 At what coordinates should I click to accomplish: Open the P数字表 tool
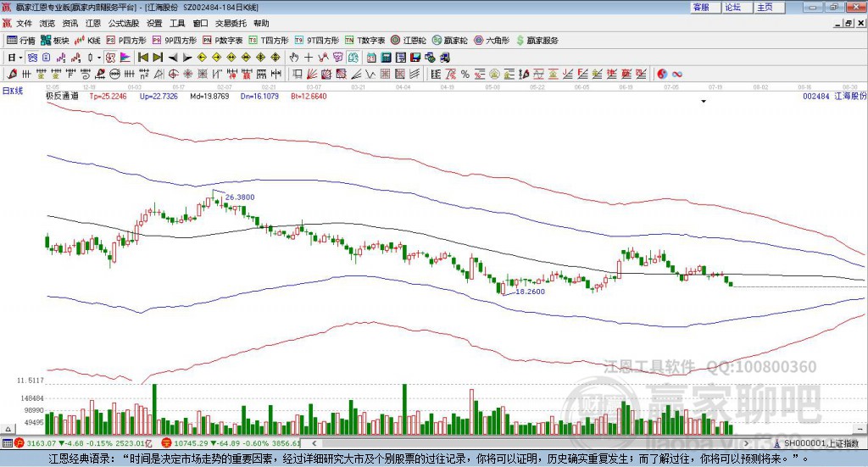click(x=223, y=41)
